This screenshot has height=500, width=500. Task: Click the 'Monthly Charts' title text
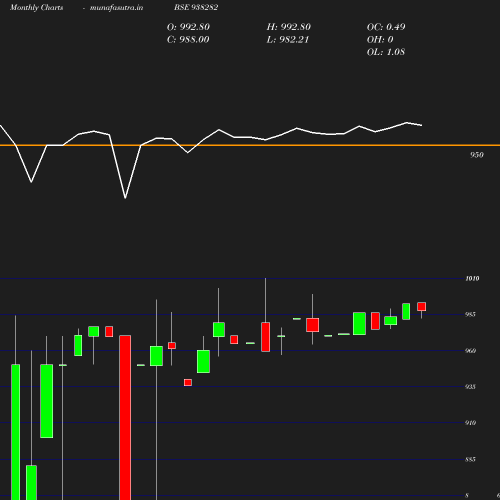coord(37,7)
